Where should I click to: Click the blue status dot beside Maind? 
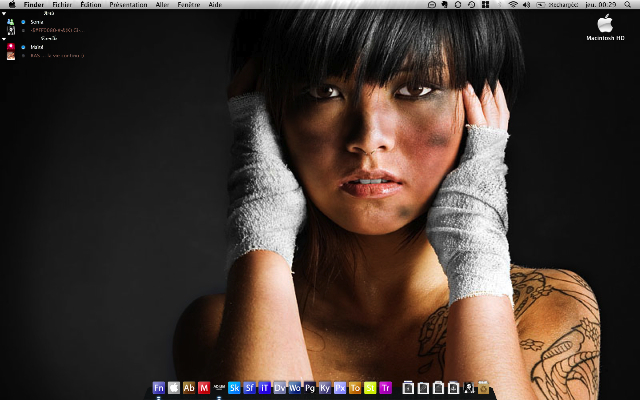click(23, 47)
